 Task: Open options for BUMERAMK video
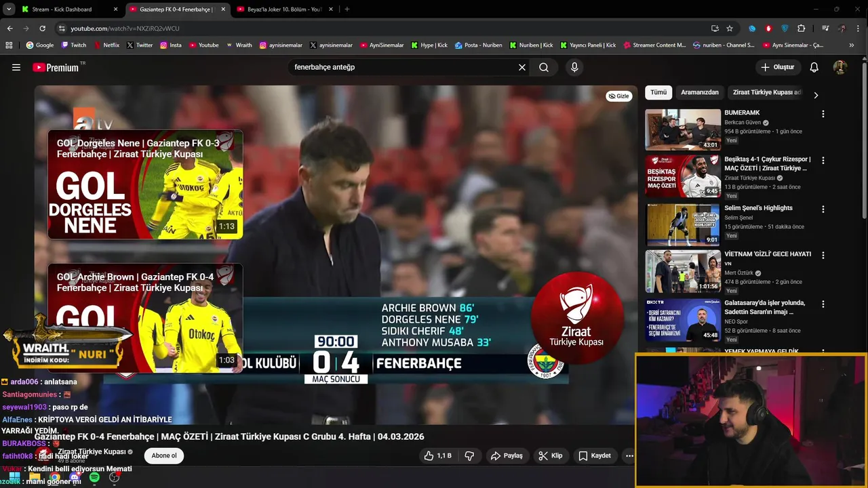[823, 115]
